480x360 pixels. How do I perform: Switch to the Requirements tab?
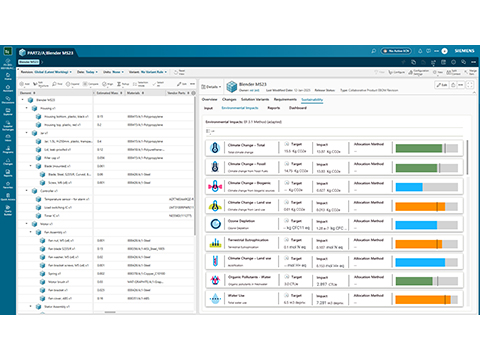285,99
